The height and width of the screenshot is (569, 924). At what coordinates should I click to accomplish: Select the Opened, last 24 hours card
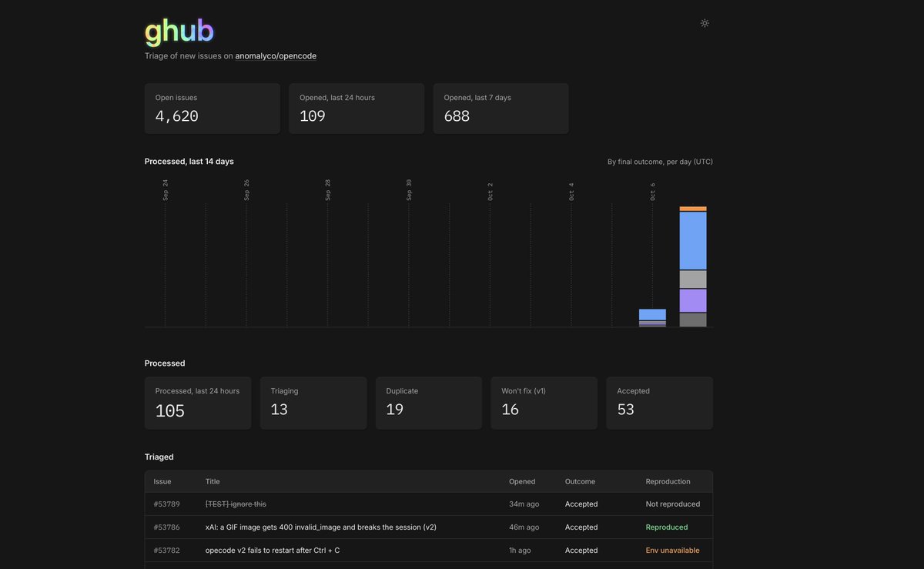[357, 109]
